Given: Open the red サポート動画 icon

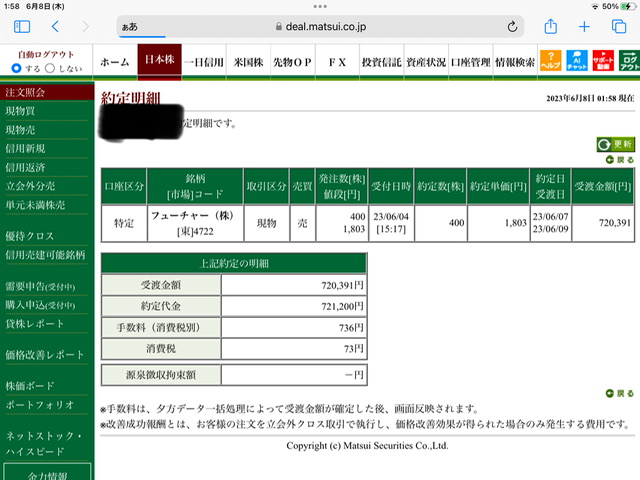Looking at the screenshot, I should [603, 60].
